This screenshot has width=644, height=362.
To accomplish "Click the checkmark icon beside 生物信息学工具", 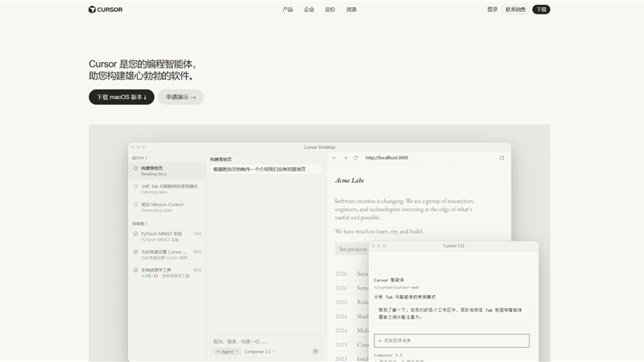I will tap(135, 270).
